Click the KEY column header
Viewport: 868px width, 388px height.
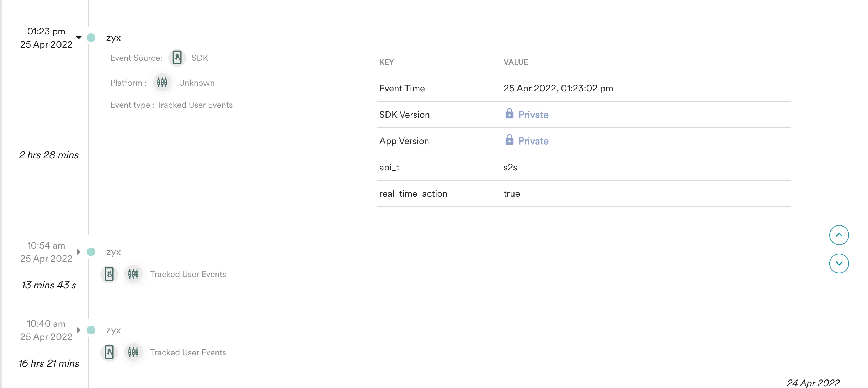386,62
